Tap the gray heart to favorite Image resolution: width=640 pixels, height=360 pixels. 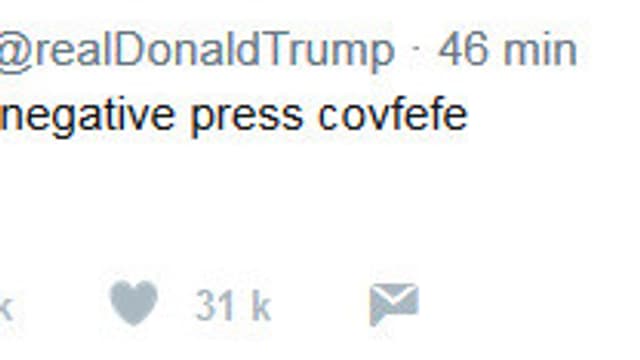tap(133, 302)
